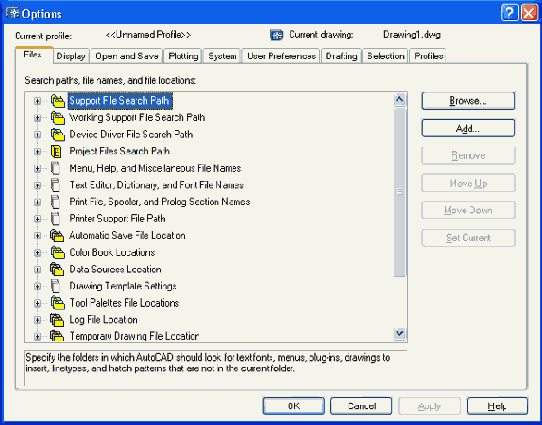542x425 pixels.
Task: Click the Project Files Search Path icon
Action: (56, 151)
